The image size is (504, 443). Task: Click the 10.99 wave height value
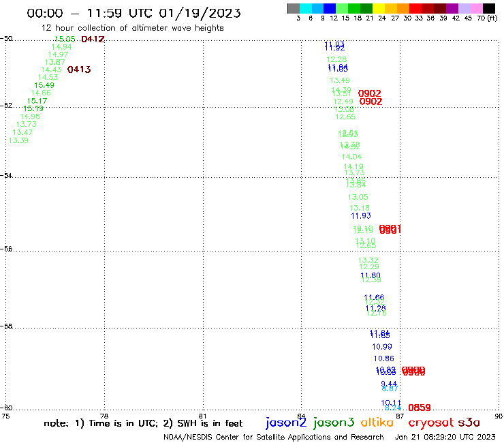[382, 347]
